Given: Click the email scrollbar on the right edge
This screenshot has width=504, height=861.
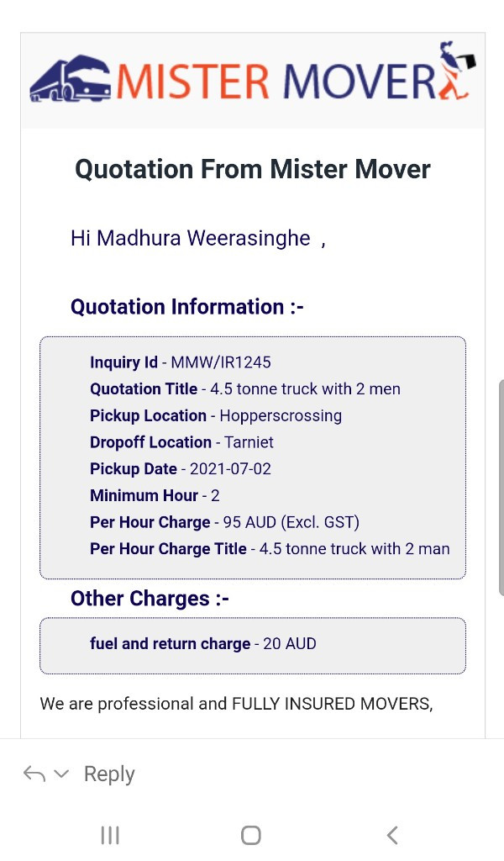Looking at the screenshot, I should coord(501,488).
